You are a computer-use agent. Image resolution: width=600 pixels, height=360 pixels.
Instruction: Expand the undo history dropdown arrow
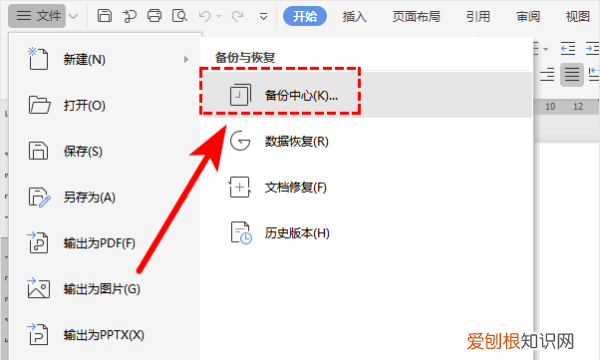219,16
